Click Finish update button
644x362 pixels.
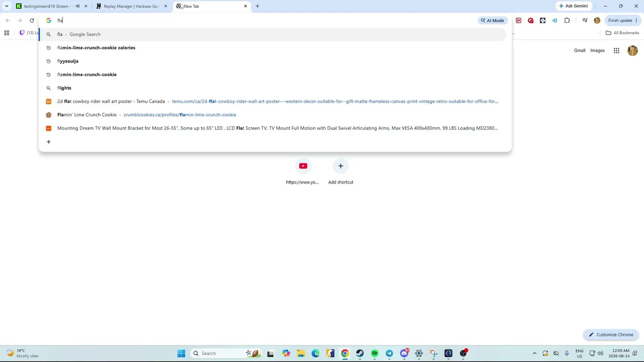620,21
